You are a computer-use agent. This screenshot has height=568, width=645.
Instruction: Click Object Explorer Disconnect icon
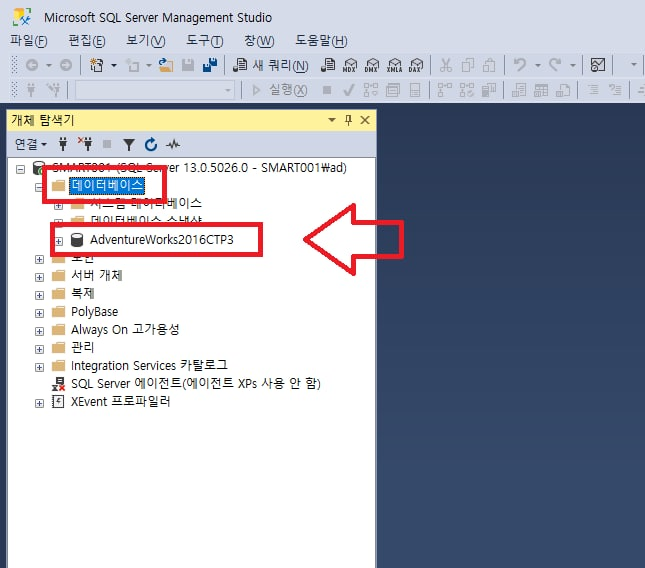point(85,144)
